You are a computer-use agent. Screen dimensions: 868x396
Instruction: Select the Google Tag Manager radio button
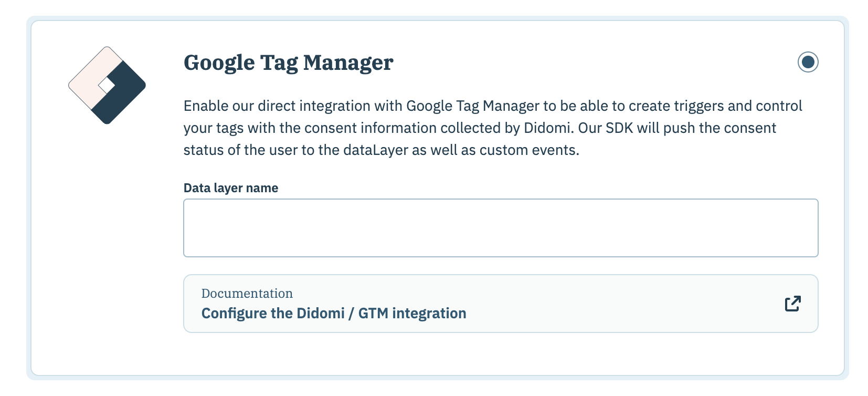[808, 62]
